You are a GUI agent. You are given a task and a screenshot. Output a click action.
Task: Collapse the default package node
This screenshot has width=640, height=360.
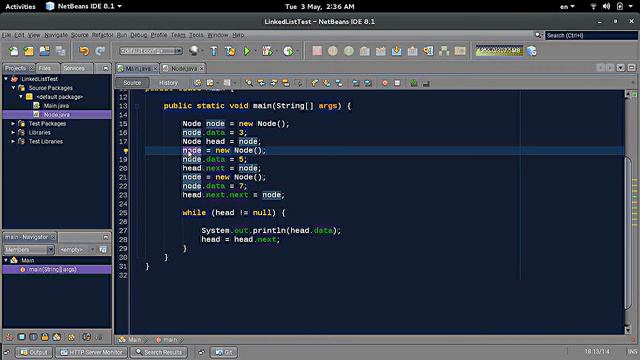point(21,97)
